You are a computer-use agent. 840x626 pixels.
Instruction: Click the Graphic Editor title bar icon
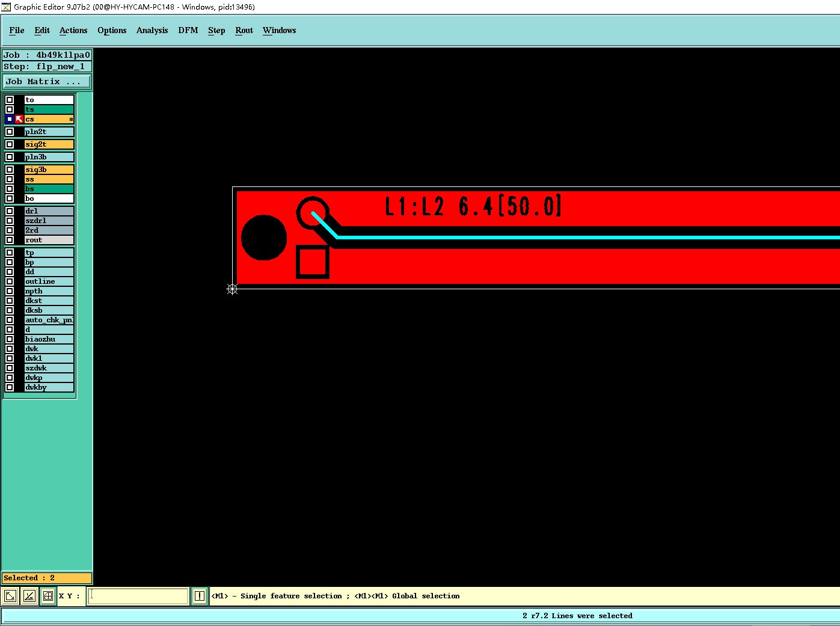tap(6, 7)
